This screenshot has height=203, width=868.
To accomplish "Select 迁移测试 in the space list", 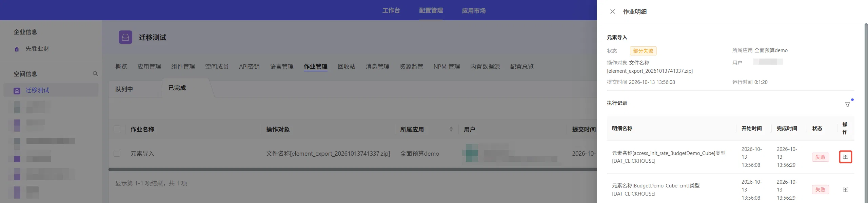I will point(51,90).
